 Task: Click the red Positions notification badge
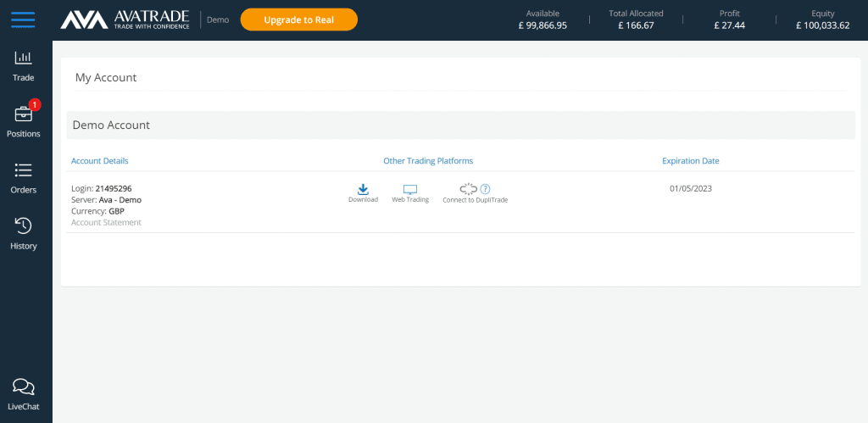click(35, 104)
